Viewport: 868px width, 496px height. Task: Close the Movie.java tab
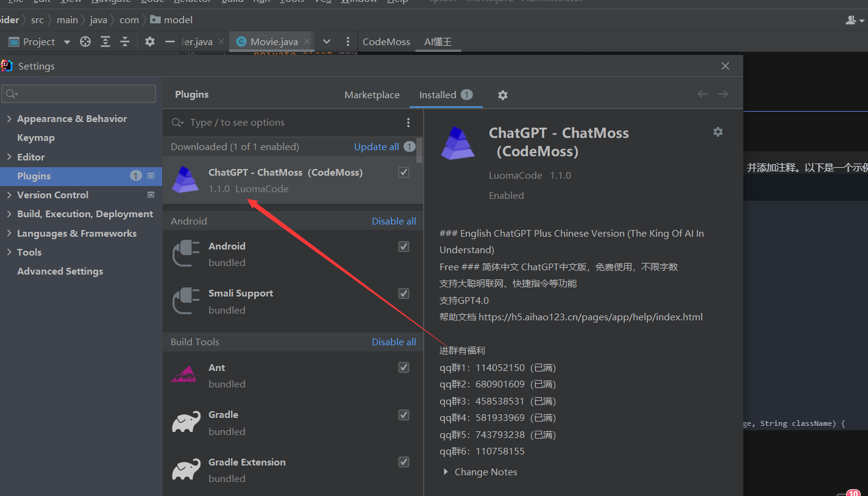pos(307,41)
